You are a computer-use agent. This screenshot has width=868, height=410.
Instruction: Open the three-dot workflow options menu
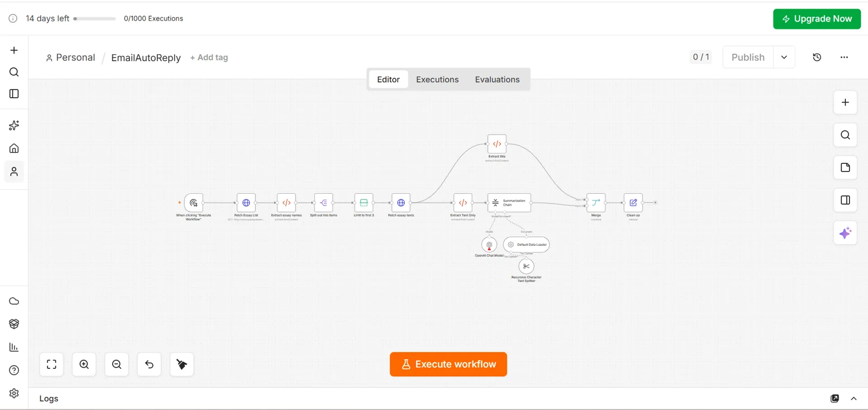click(x=844, y=57)
